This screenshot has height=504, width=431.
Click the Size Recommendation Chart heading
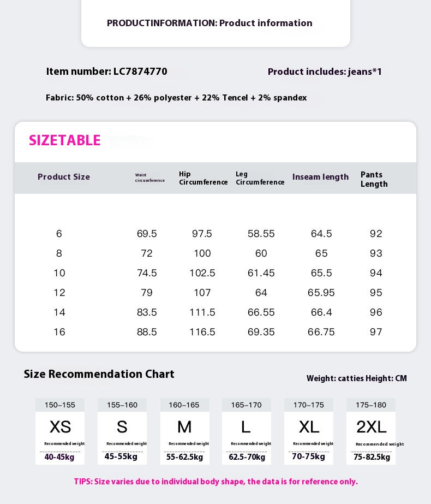[x=99, y=374]
